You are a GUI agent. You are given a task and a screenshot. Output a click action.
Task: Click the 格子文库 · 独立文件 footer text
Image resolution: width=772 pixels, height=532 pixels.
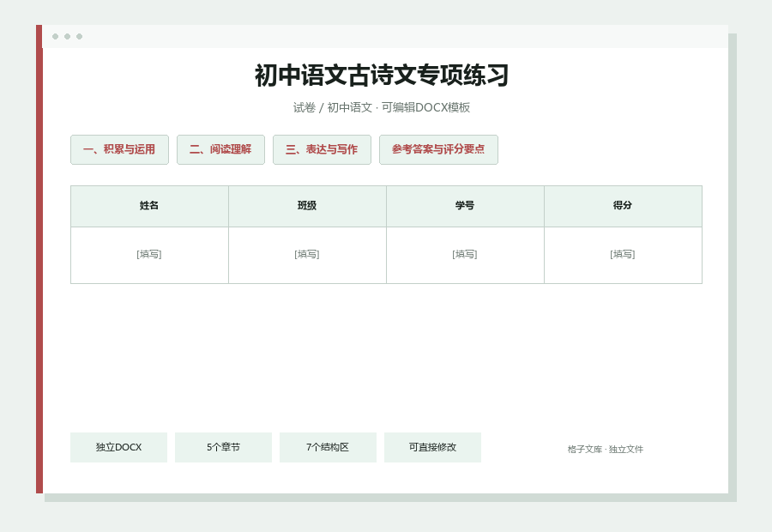[605, 450]
